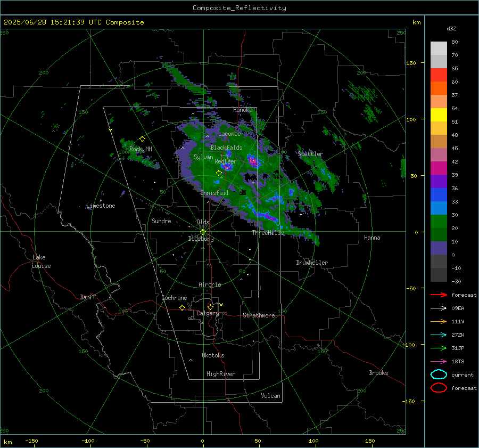Click the Brooks label
The image size is (479, 448).
(378, 373)
